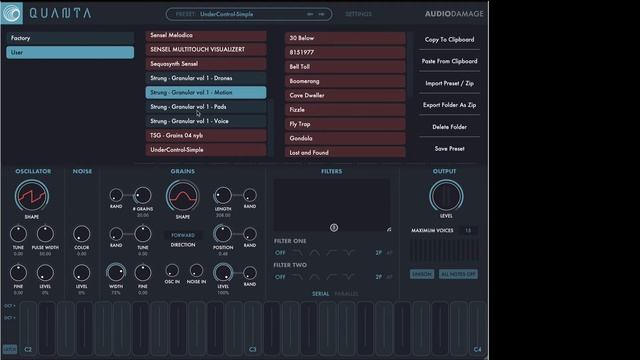
Task: Click the filter display corner expand icon
Action: (389, 230)
